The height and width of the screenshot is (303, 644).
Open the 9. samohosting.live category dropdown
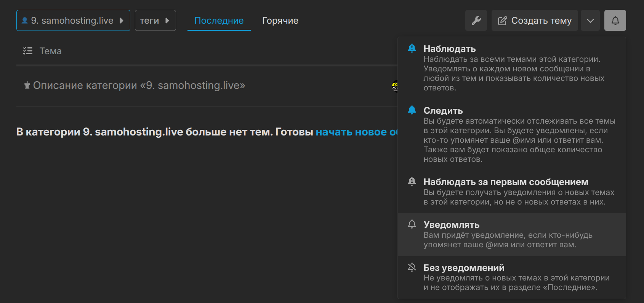tap(73, 21)
